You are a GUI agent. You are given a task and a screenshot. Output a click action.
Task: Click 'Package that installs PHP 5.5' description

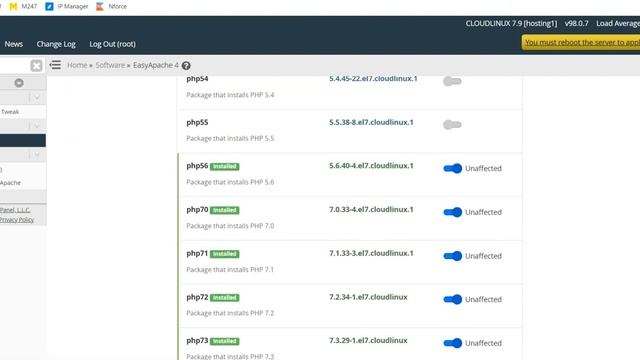(230, 138)
